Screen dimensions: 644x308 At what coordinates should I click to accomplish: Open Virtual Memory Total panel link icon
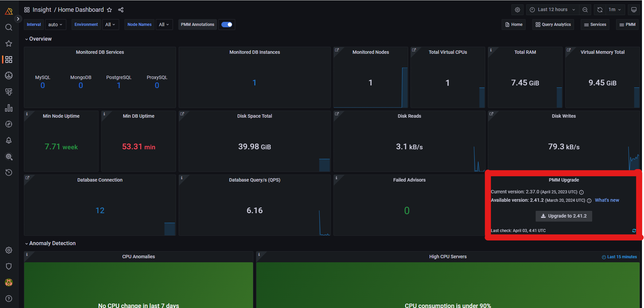point(569,50)
